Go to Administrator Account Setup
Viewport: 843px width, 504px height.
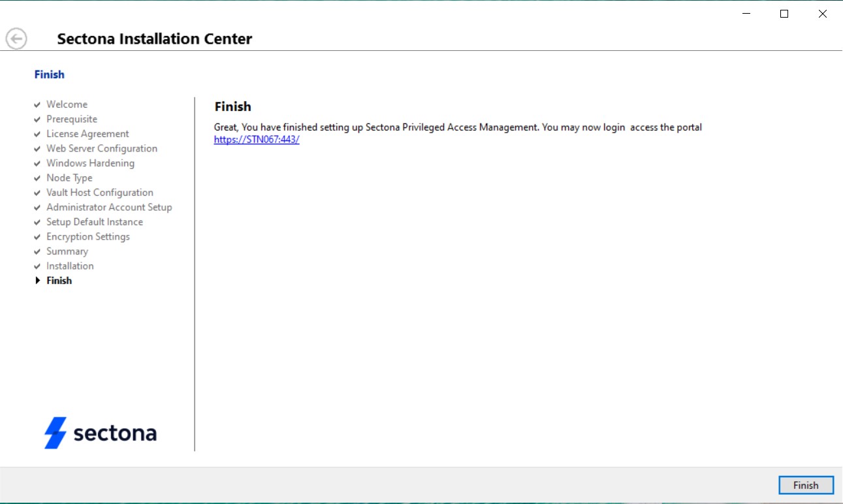tap(109, 207)
